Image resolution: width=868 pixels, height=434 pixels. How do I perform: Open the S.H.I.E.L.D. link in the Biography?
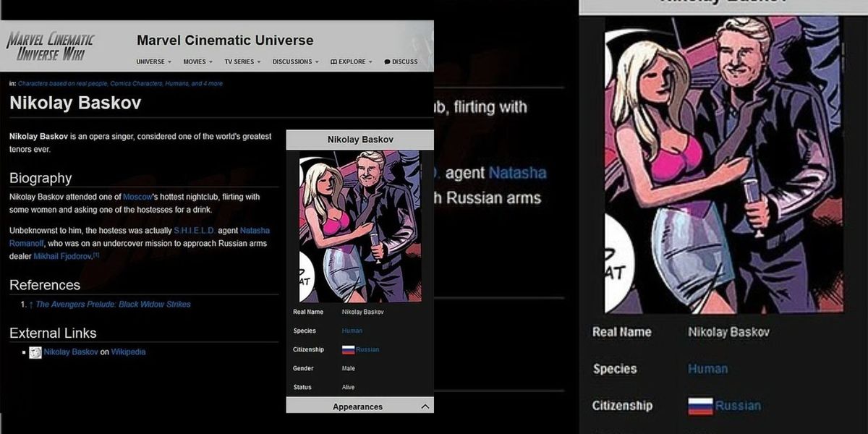pyautogui.click(x=195, y=230)
